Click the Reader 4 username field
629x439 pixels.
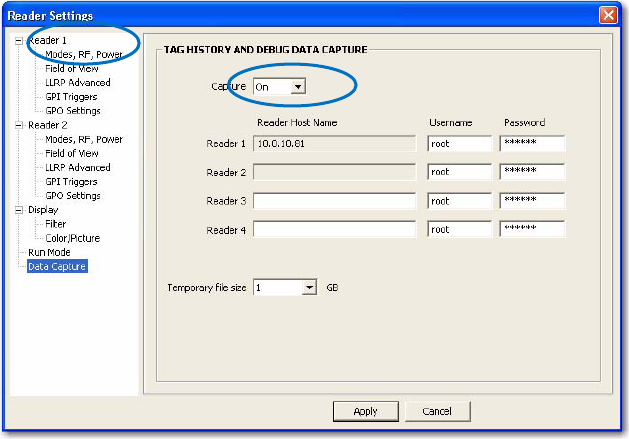pyautogui.click(x=459, y=230)
